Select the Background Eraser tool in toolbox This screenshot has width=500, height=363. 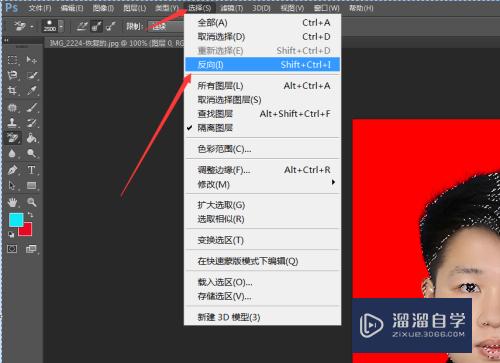pyautogui.click(x=12, y=138)
